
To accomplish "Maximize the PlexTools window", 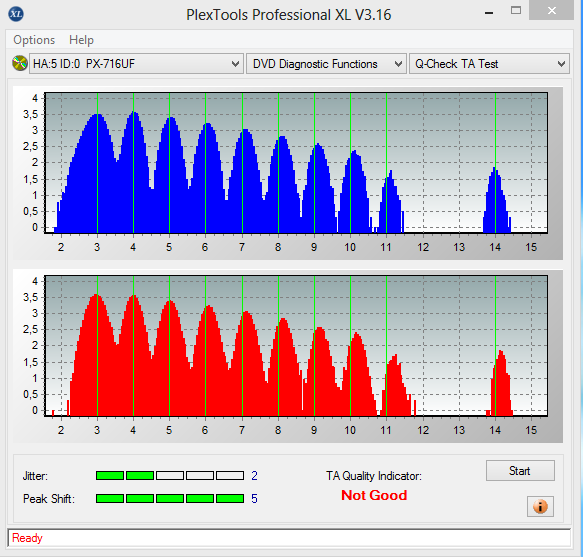I will (516, 11).
